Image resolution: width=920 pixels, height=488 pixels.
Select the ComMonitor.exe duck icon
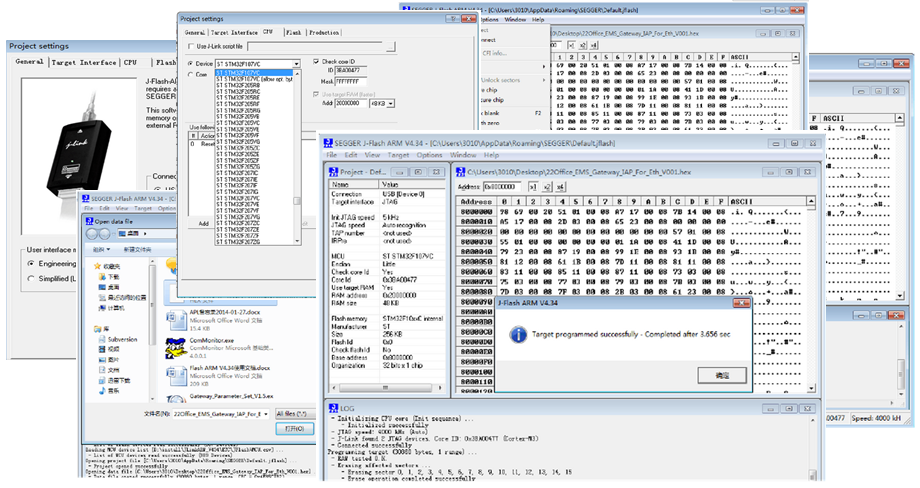point(176,348)
